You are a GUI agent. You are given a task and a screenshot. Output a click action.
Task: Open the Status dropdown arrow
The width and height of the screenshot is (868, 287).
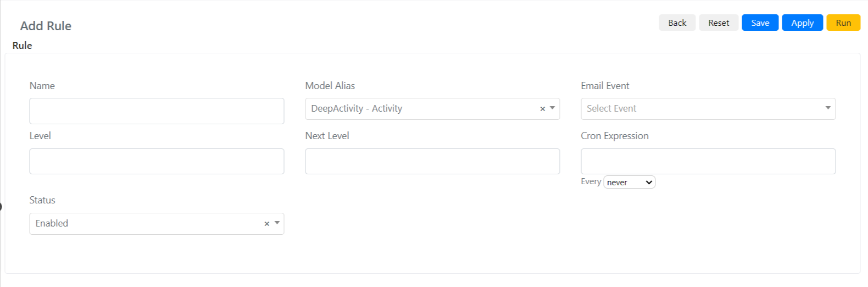277,223
